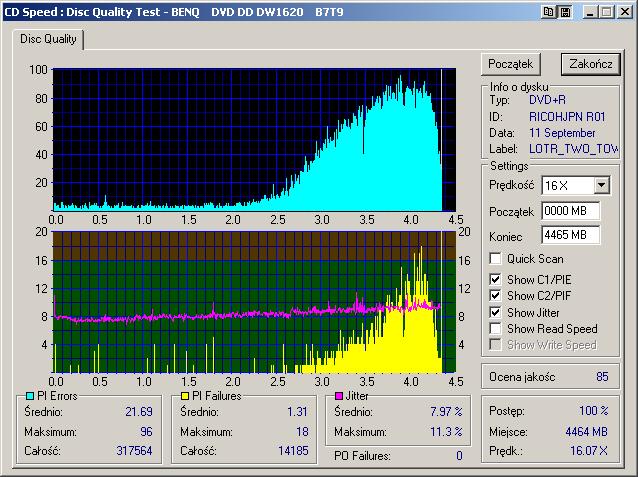This screenshot has width=638, height=477.
Task: Select the Disc Quality tab
Action: (x=48, y=39)
